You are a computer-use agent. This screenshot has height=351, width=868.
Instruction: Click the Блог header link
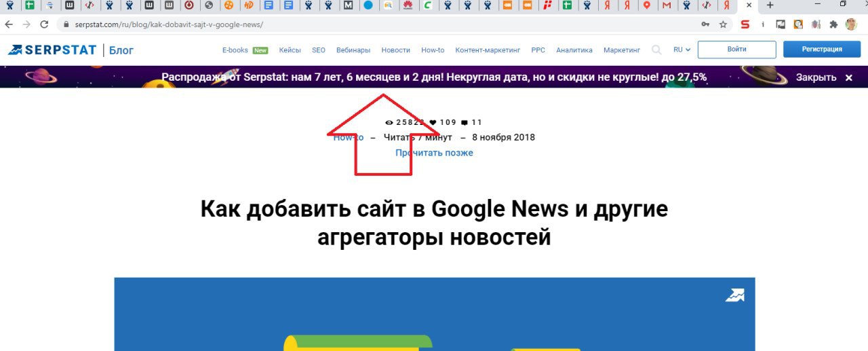[x=121, y=50]
